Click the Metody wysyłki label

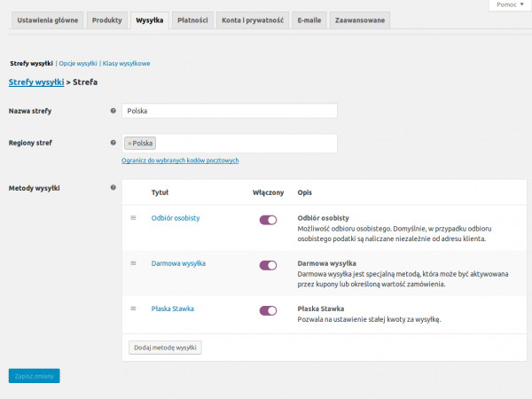pos(35,188)
